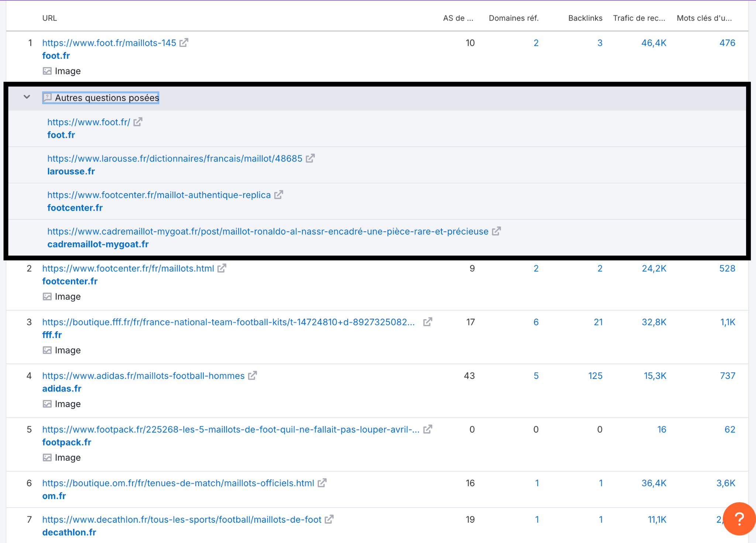The height and width of the screenshot is (543, 756).
Task: Open external link icon for boutique.fff.fr URL
Action: coord(427,322)
